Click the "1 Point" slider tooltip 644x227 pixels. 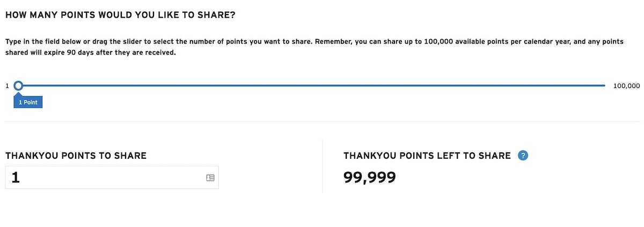28,102
